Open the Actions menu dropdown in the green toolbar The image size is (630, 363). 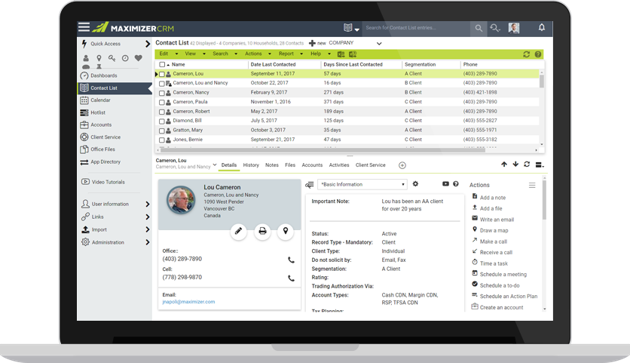click(x=258, y=54)
